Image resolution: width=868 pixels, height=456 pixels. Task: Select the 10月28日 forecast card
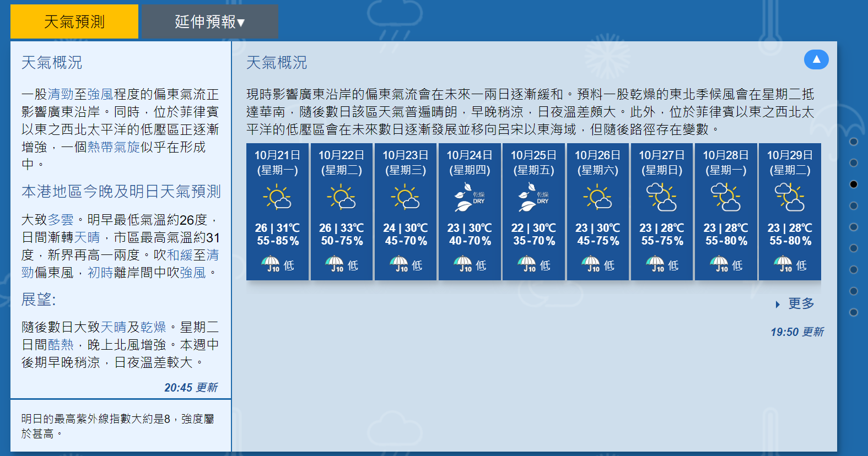(726, 211)
